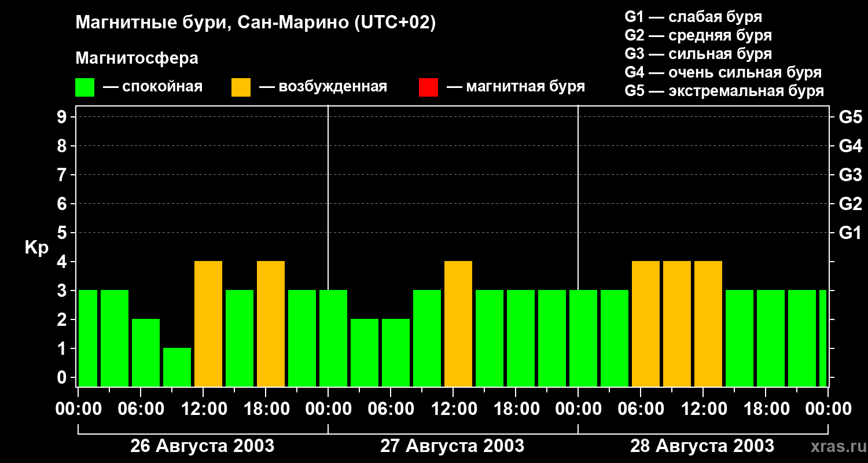This screenshot has height=463, width=868.
Task: Click the 'G1' right axis label
Action: tap(851, 233)
